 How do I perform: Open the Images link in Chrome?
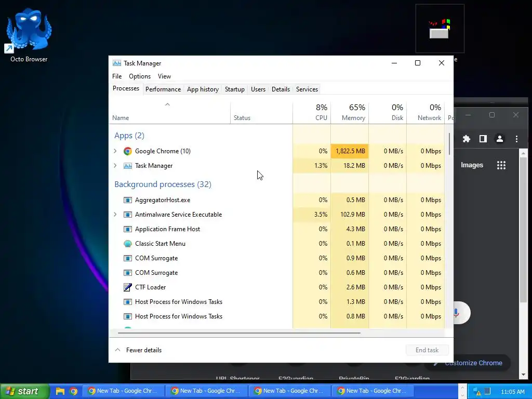click(x=472, y=165)
